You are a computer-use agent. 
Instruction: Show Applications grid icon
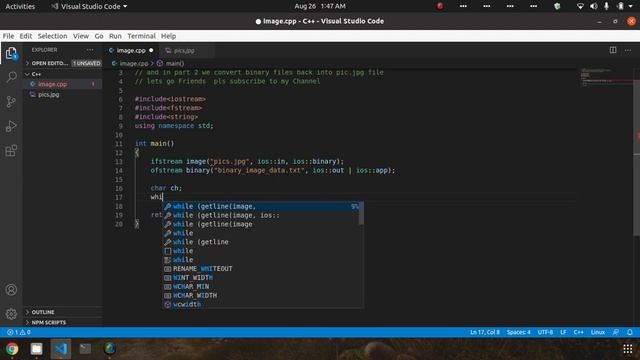[x=628, y=349]
